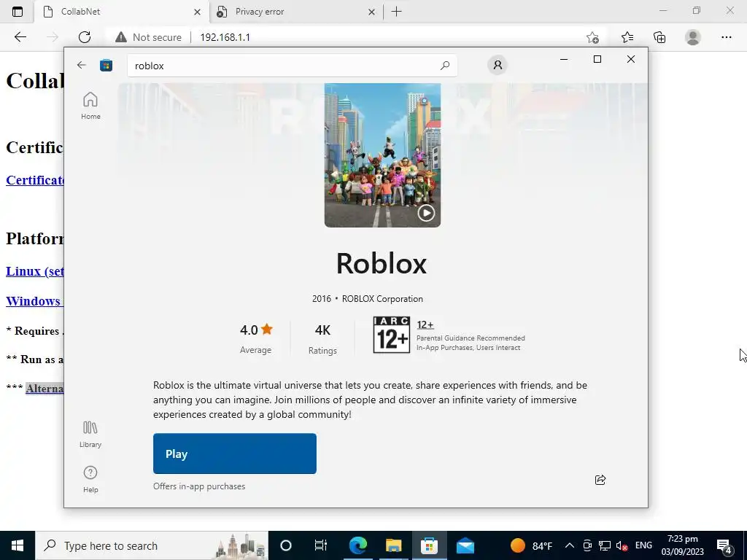
Task: Open the notification center
Action: tap(724, 545)
